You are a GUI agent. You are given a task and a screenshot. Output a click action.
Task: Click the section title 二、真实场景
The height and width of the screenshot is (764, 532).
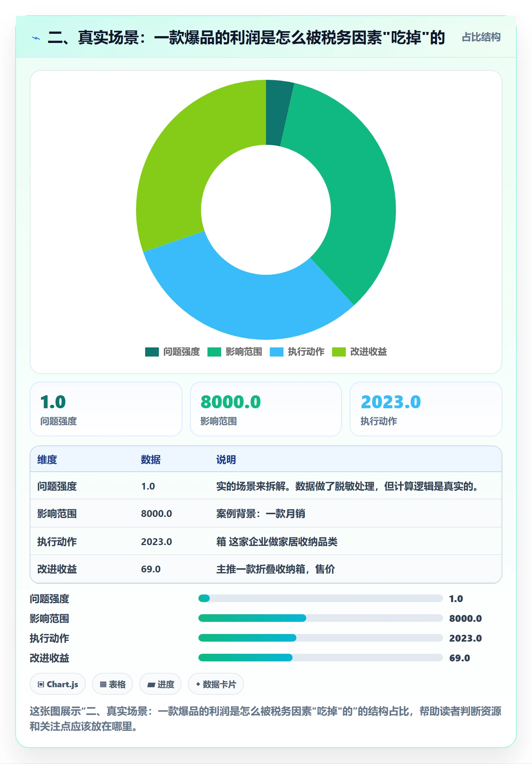pyautogui.click(x=246, y=38)
